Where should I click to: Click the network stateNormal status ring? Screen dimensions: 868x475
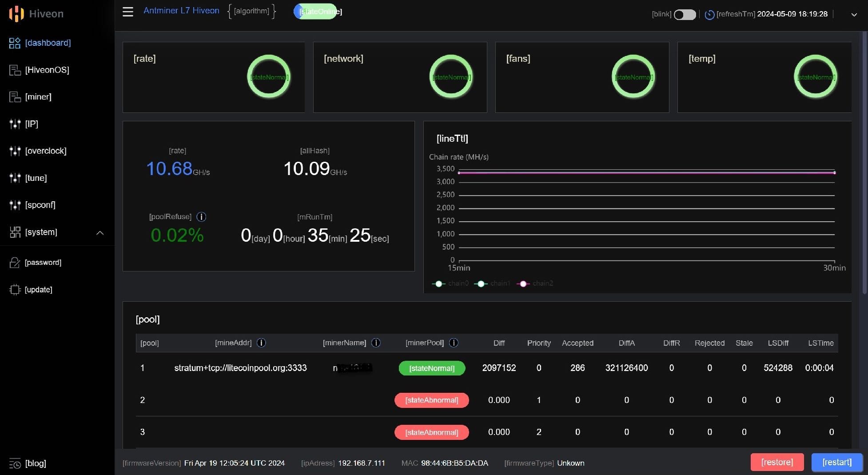451,76
